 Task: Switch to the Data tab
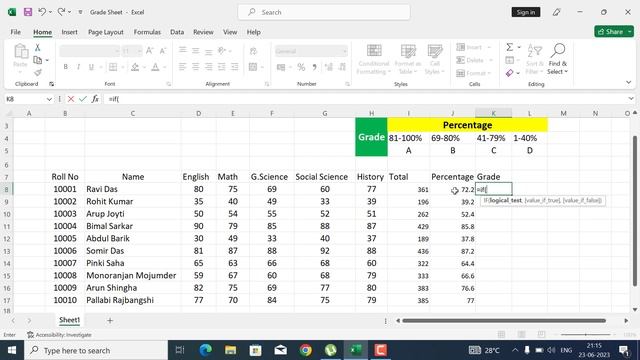point(177,32)
